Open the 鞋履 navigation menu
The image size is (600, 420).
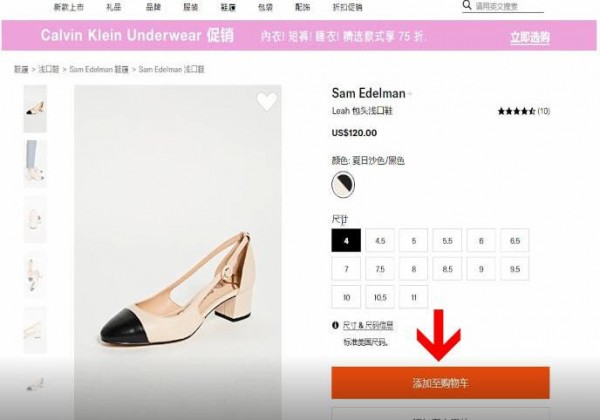click(x=228, y=7)
